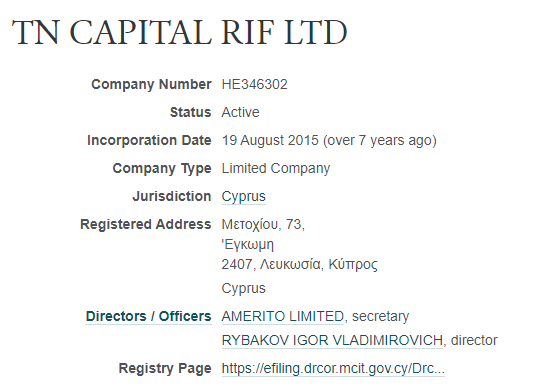Image resolution: width=560 pixels, height=392 pixels.
Task: Click the Status label
Action: pos(190,112)
